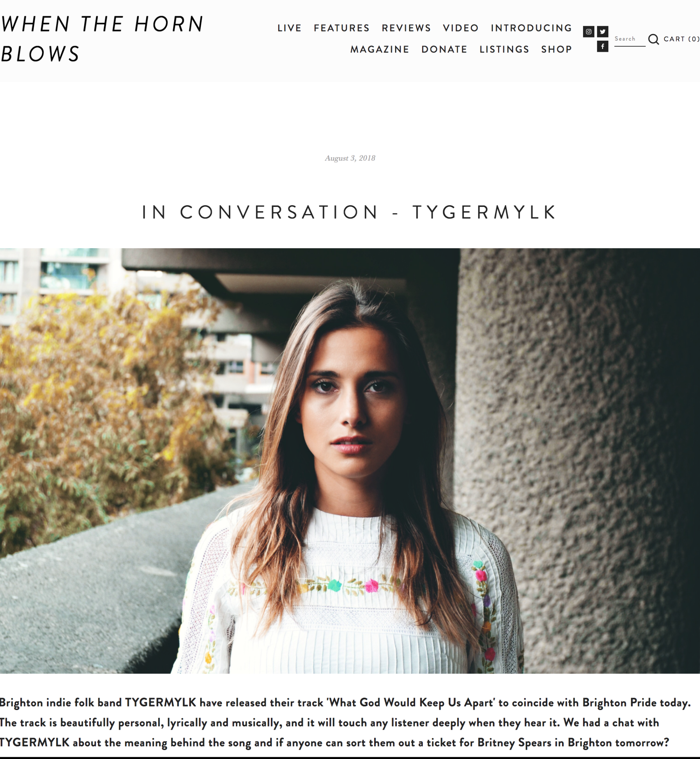Open the Twitter social icon
The height and width of the screenshot is (759, 700).
point(603,32)
